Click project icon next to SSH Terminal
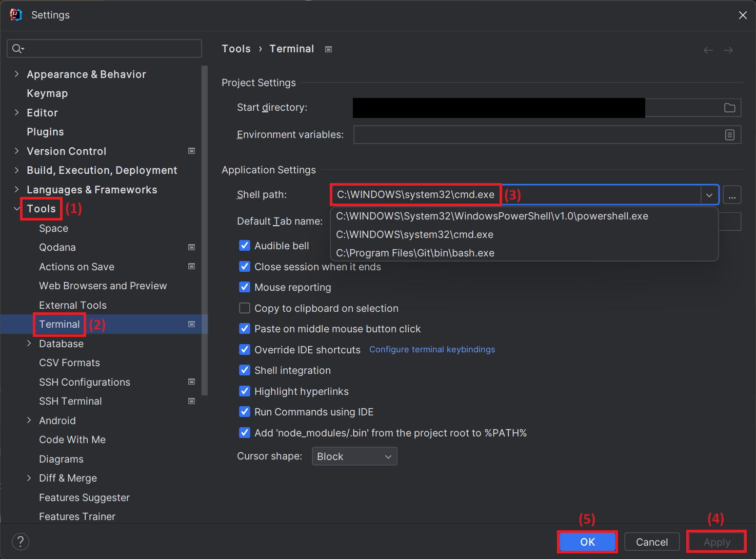 click(x=192, y=402)
